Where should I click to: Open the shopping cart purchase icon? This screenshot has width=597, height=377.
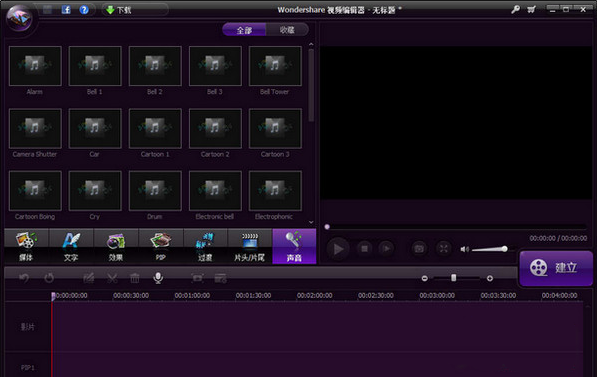532,10
